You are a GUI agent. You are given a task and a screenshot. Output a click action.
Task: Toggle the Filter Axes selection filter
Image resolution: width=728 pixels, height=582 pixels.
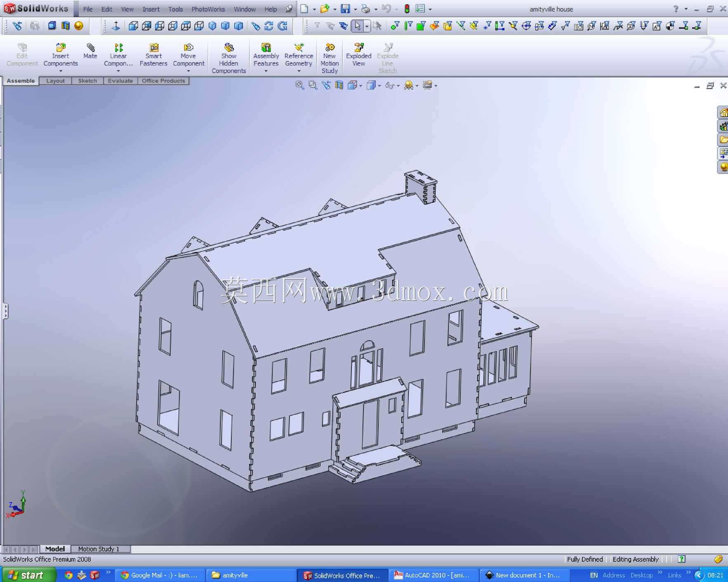click(x=461, y=26)
